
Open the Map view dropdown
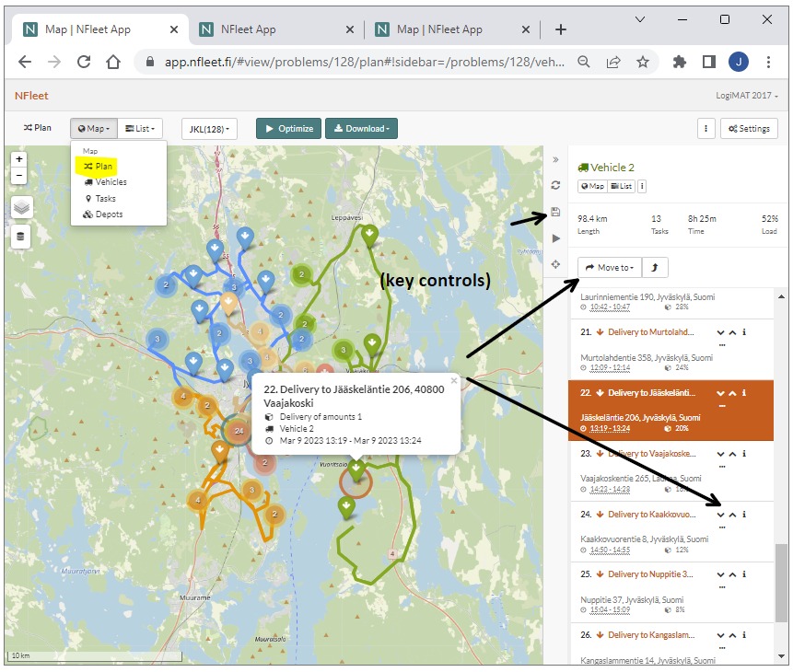point(94,129)
